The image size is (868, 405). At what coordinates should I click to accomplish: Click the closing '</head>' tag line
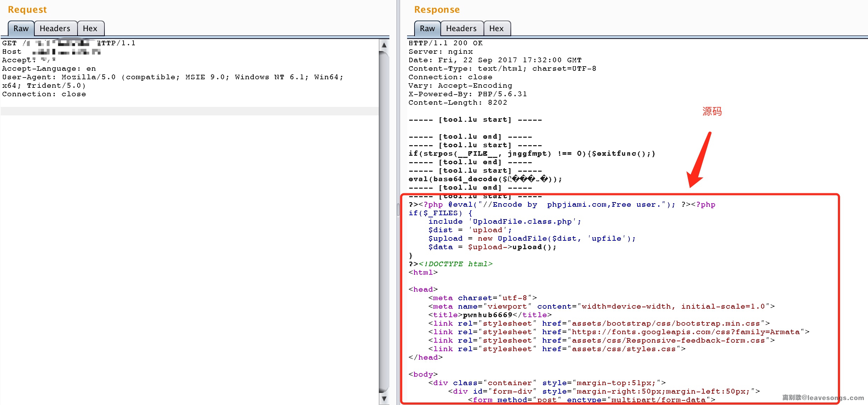tap(426, 358)
